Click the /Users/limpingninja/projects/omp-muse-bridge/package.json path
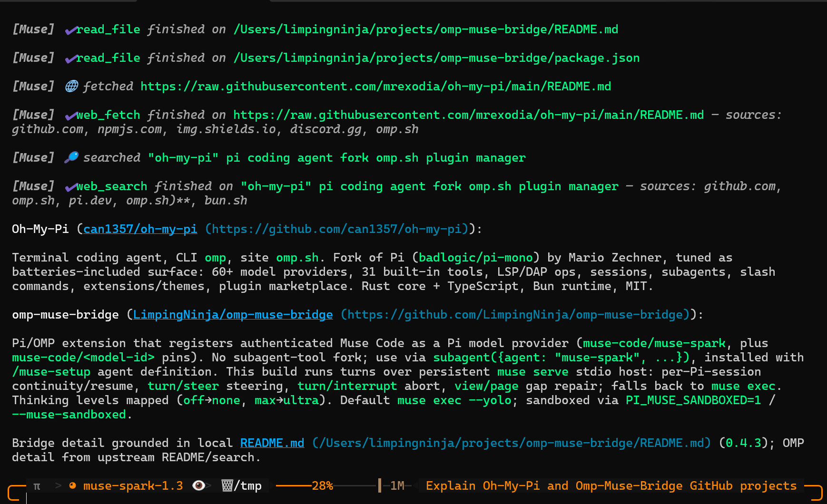The image size is (827, 504). click(436, 58)
